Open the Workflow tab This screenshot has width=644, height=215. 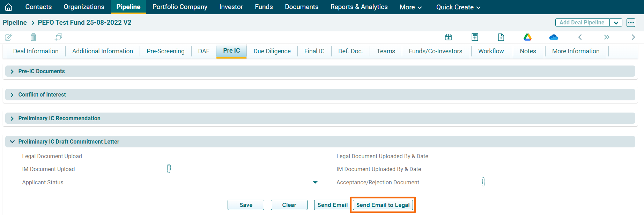[491, 51]
